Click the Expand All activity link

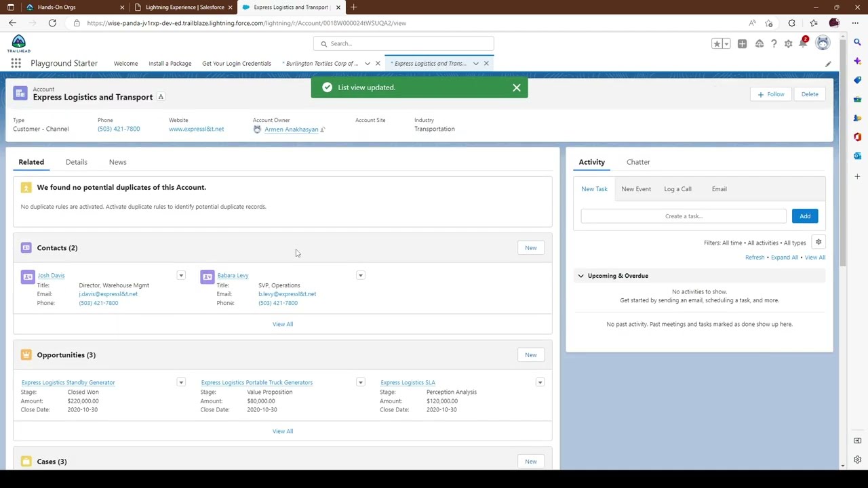coord(785,258)
